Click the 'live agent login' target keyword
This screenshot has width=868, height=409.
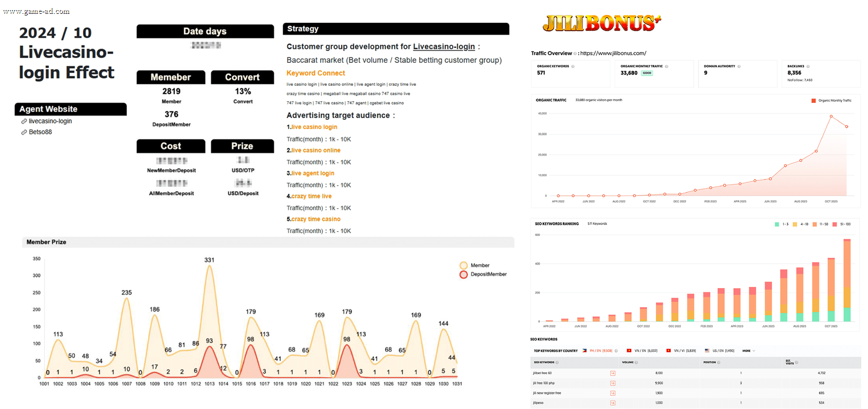313,174
